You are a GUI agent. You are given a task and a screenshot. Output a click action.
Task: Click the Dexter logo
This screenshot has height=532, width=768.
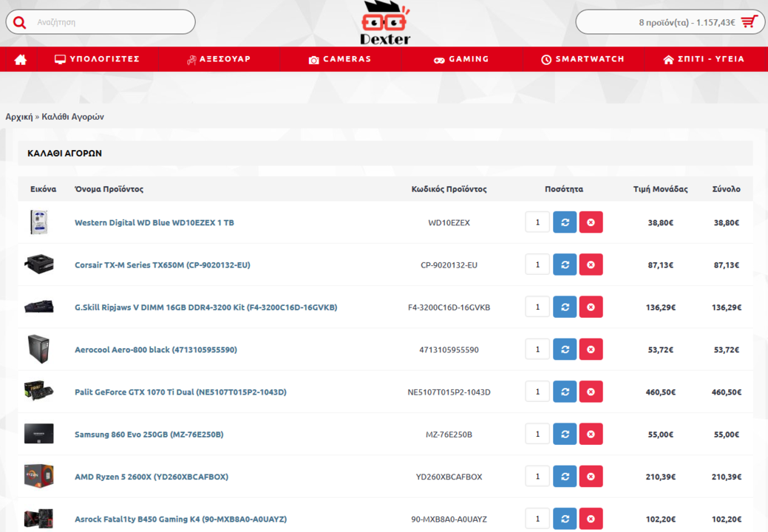(x=385, y=23)
